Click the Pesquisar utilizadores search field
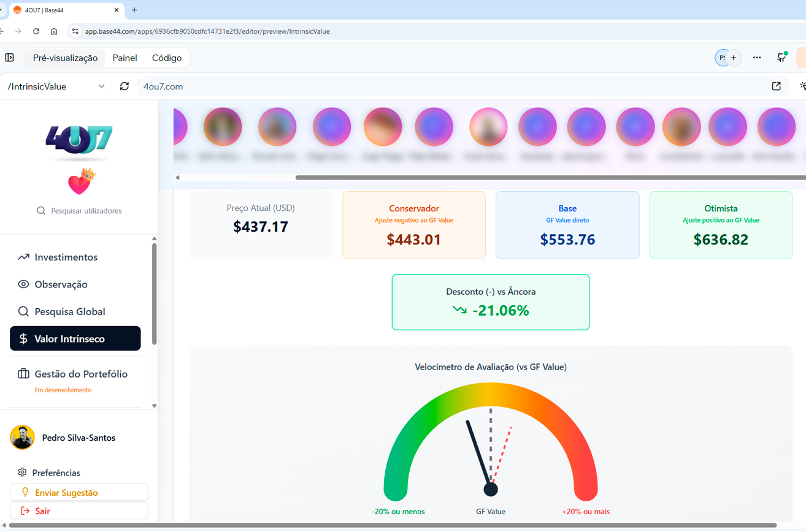 pyautogui.click(x=86, y=211)
